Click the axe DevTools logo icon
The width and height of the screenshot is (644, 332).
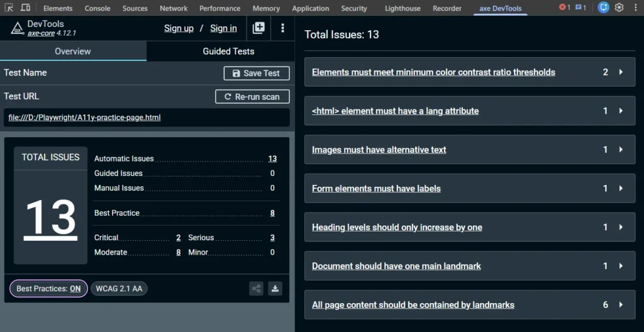coord(17,28)
